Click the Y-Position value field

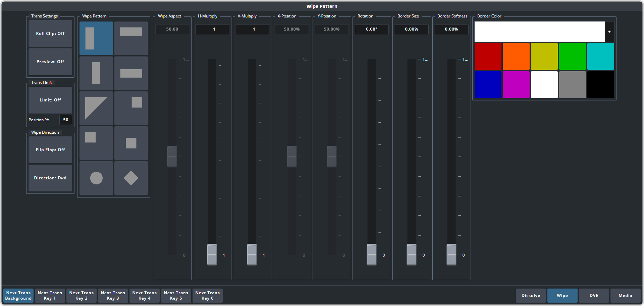pos(332,29)
